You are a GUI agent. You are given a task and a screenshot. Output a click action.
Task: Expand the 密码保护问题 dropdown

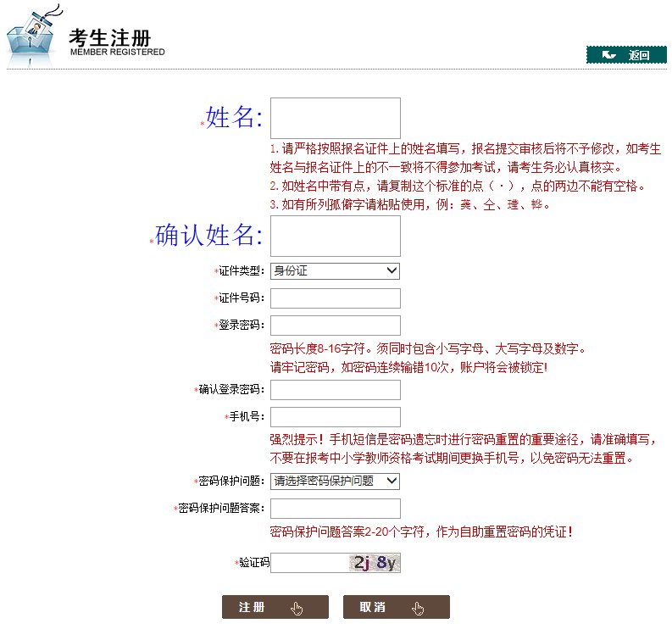335,481
